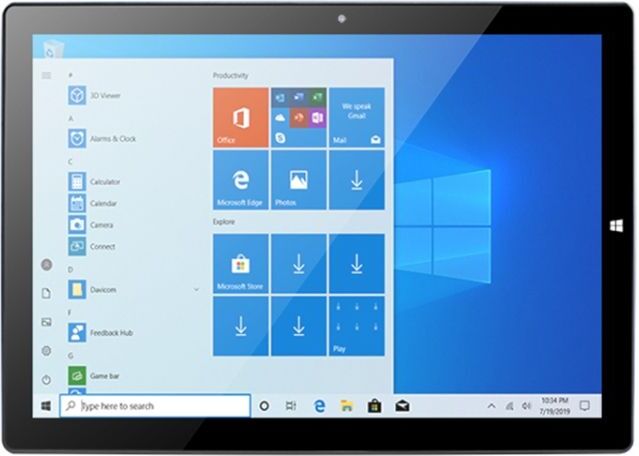Launch Microsoft Edge from the Start tiles

[x=240, y=181]
